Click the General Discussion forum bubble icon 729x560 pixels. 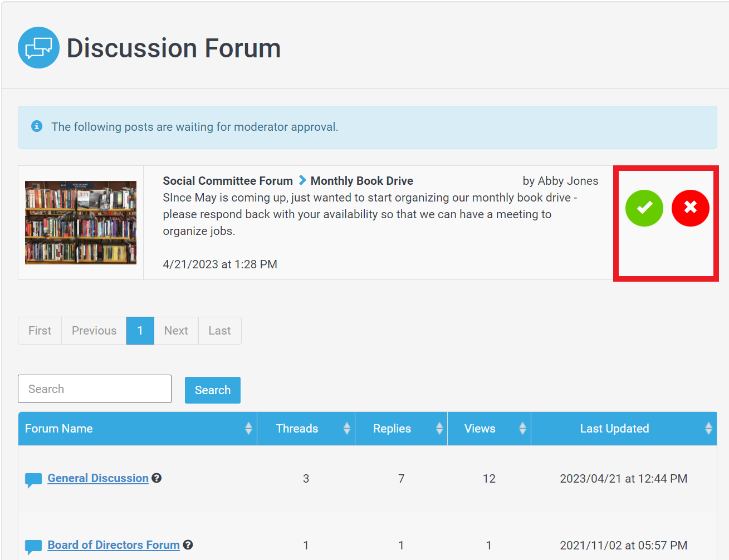[33, 480]
